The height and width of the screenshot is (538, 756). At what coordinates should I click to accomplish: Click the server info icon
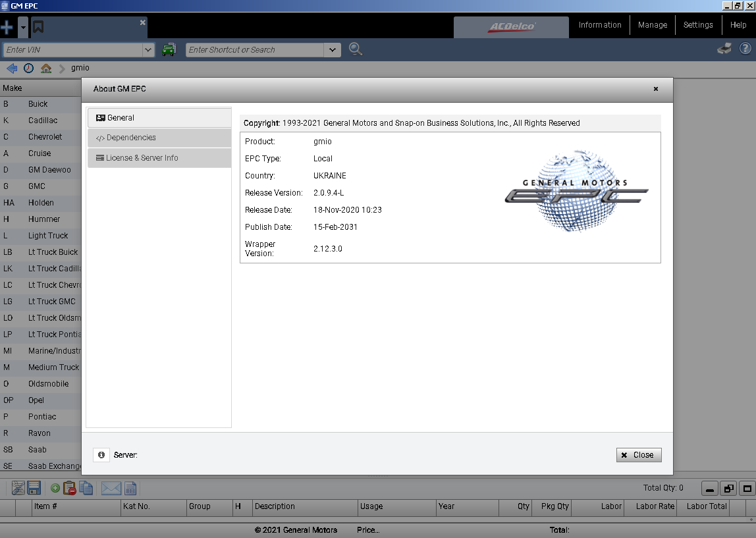click(x=101, y=455)
